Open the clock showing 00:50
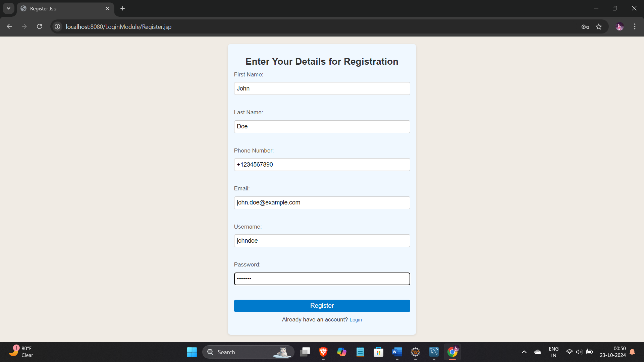 pos(612,352)
